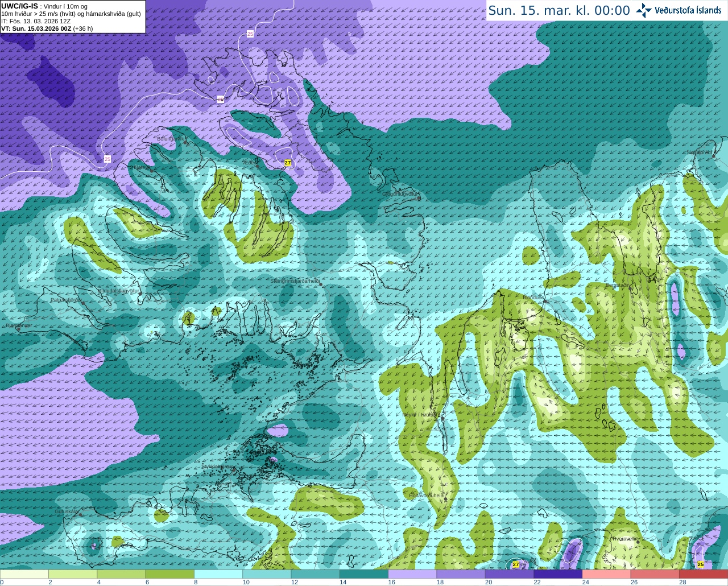Image resolution: width=728 pixels, height=586 pixels.
Task: Click the Blönduós station label
Action: [533, 297]
